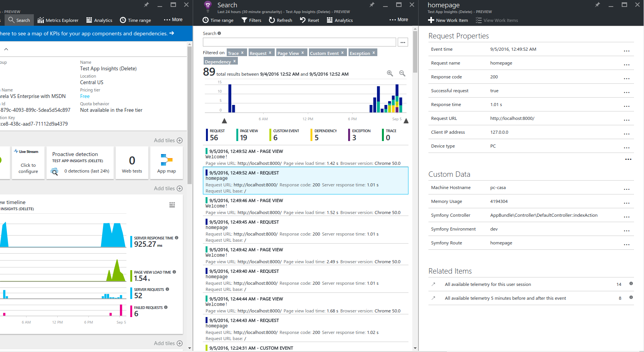Show more Request Properties ellipsis

pos(628,159)
